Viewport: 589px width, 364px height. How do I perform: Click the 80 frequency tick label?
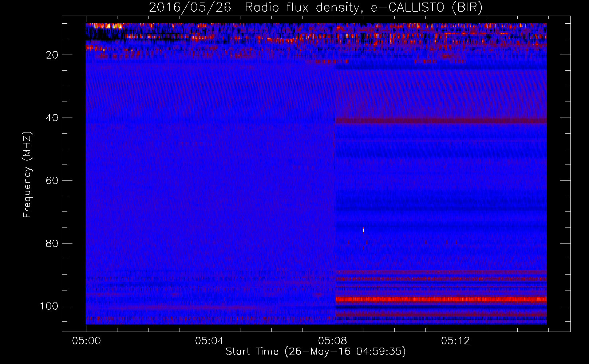(x=52, y=243)
